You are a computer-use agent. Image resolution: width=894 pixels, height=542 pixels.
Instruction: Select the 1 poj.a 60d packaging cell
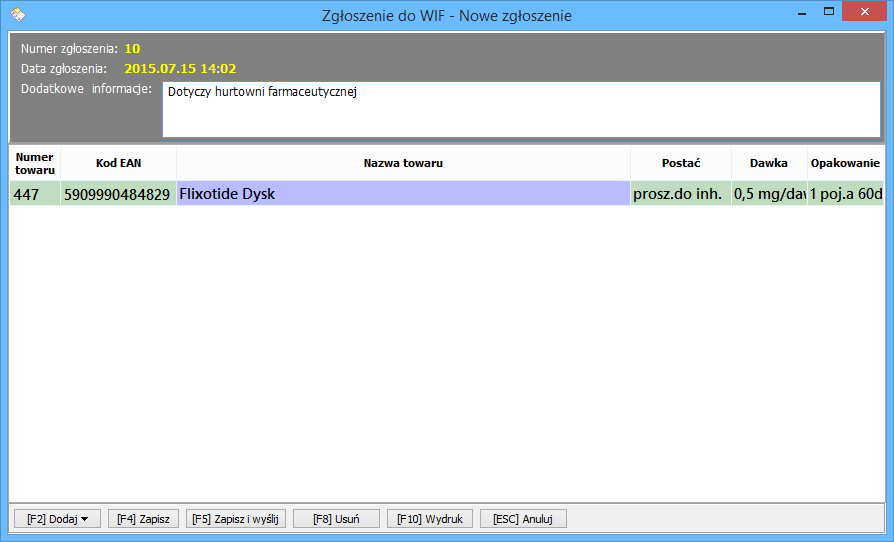click(x=846, y=194)
